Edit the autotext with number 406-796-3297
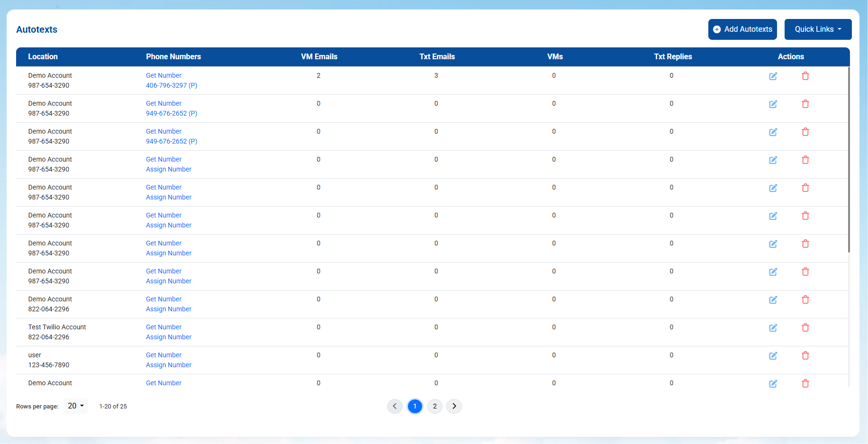Screen dimensions: 868x444 pos(773,76)
